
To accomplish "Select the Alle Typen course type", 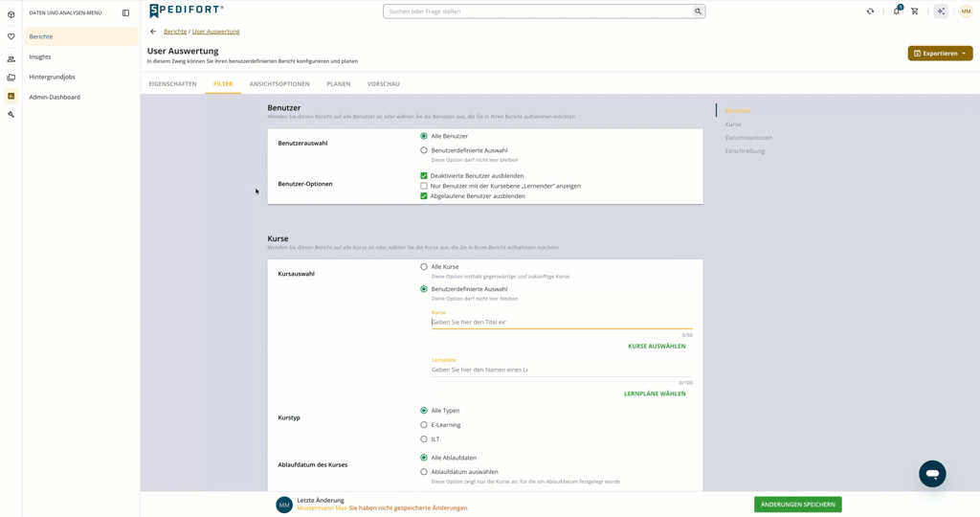I will pos(424,410).
